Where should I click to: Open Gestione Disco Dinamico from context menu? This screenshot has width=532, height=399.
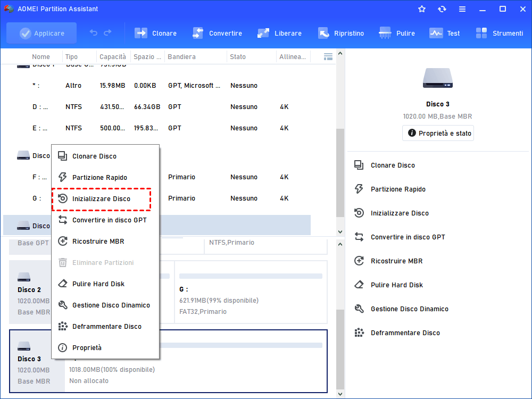(105, 305)
